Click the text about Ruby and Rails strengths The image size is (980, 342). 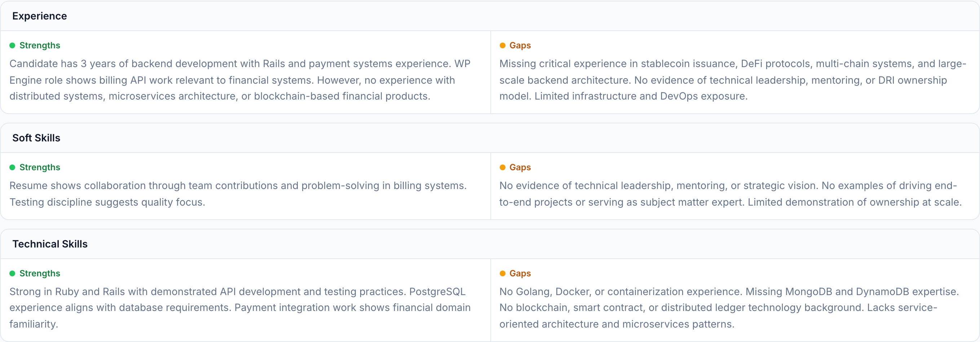[240, 308]
